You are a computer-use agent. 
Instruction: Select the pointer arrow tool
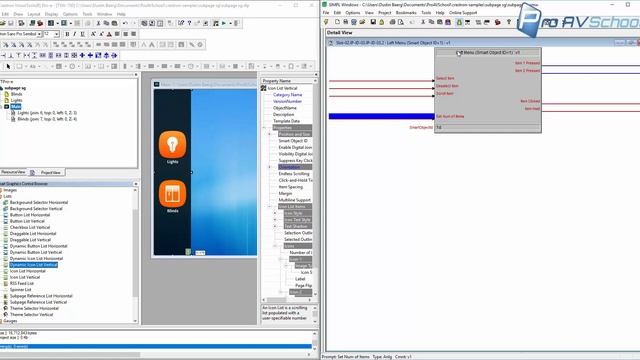pyautogui.click(x=8, y=66)
